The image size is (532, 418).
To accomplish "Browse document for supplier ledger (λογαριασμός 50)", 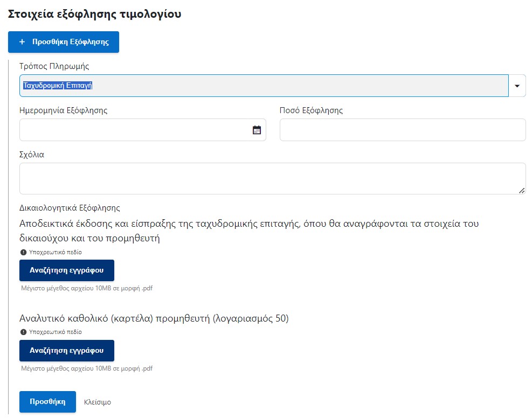I will [x=67, y=351].
